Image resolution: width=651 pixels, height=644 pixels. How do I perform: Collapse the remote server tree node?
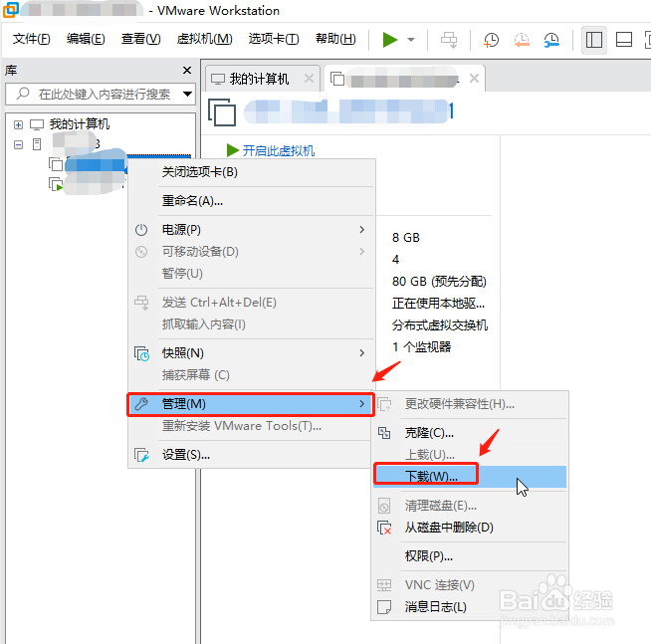tap(18, 144)
